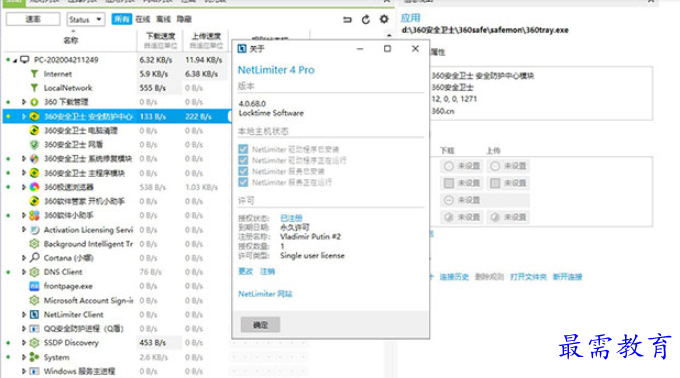
Task: Toggle the first NetLimiter 驱动程序已安装 checkbox
Action: pyautogui.click(x=243, y=149)
